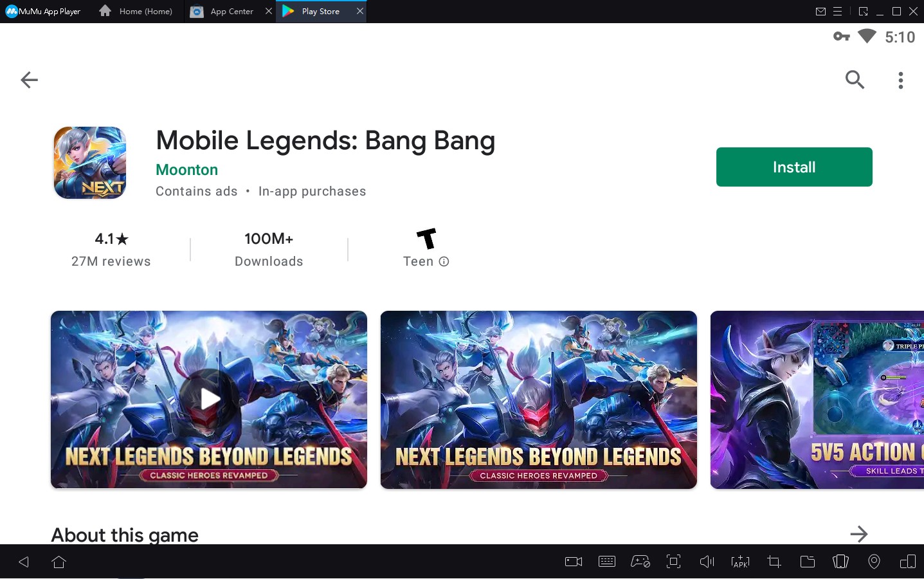924x579 pixels.
Task: Click the In-app purchases label
Action: click(312, 192)
